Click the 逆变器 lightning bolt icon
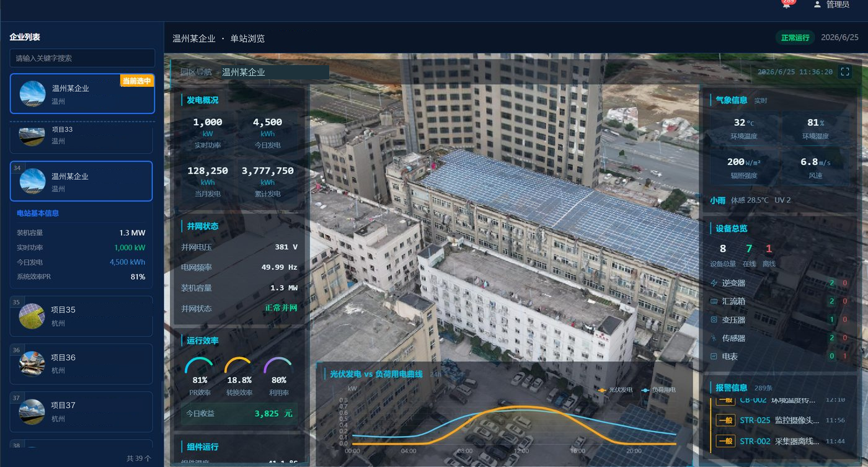868x467 pixels. [714, 283]
